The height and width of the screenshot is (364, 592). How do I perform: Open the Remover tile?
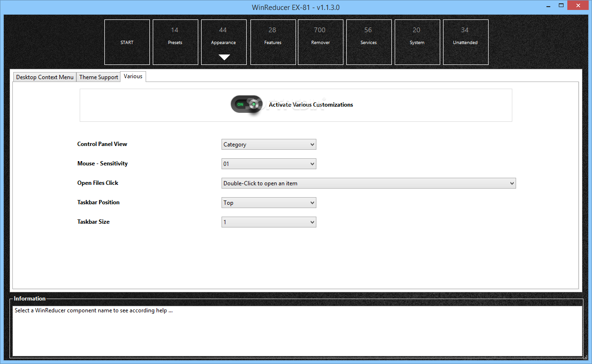[320, 42]
